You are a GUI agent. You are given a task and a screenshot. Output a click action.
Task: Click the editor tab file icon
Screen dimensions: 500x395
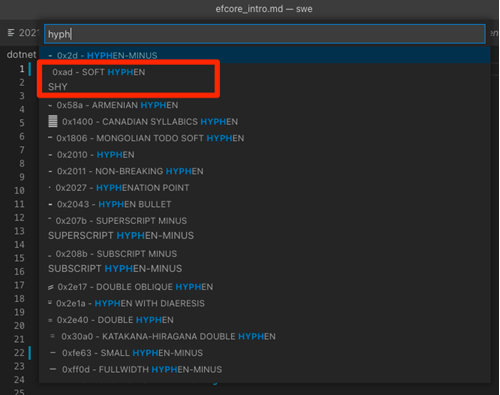(11, 33)
